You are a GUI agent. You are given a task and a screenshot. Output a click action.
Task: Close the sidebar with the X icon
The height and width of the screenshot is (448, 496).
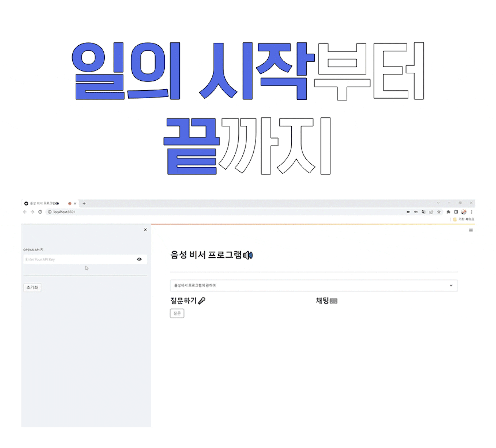145,230
